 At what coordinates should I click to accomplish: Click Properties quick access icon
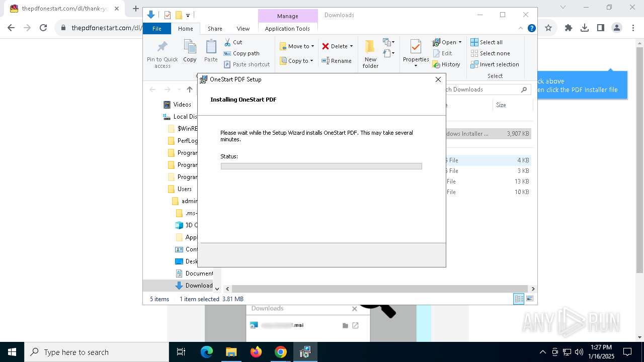click(168, 15)
